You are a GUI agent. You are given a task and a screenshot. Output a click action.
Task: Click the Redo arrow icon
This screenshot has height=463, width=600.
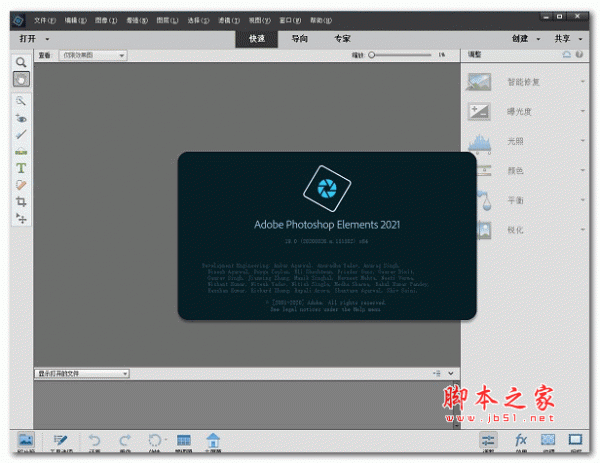125,442
